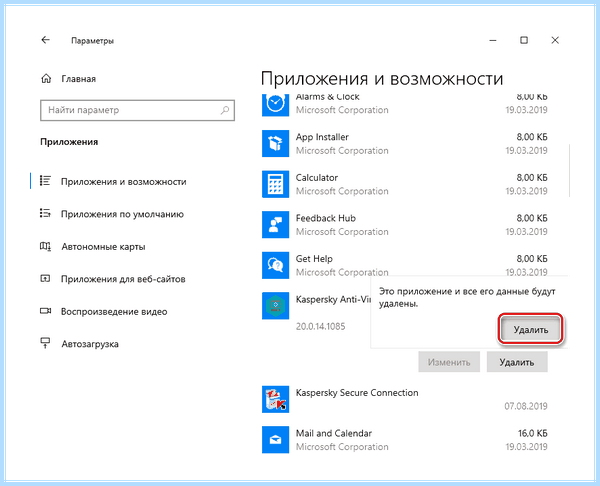The image size is (600, 486).
Task: Click the Get Help app icon
Action: tap(276, 265)
